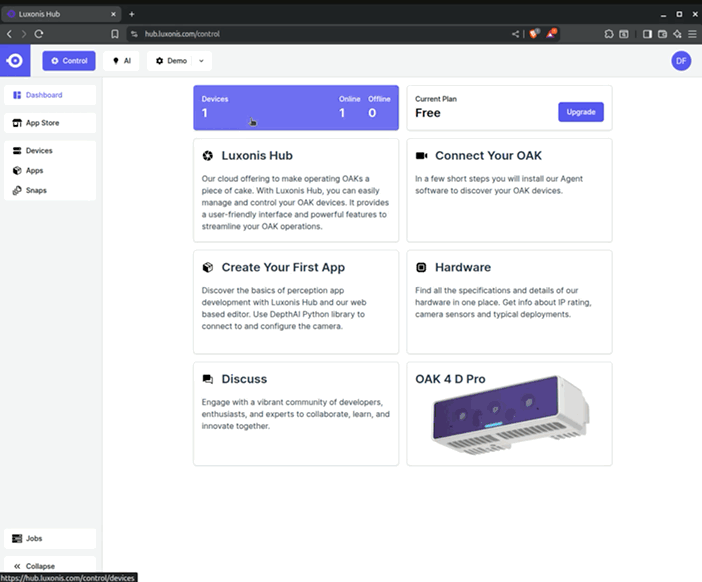
Task: Click the Jobs list icon
Action: [x=17, y=539]
